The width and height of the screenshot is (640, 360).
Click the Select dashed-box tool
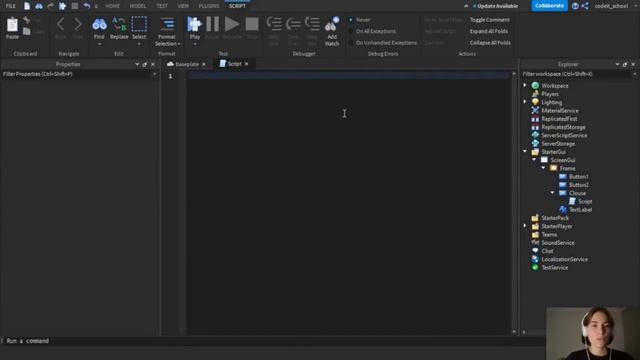coord(139,24)
